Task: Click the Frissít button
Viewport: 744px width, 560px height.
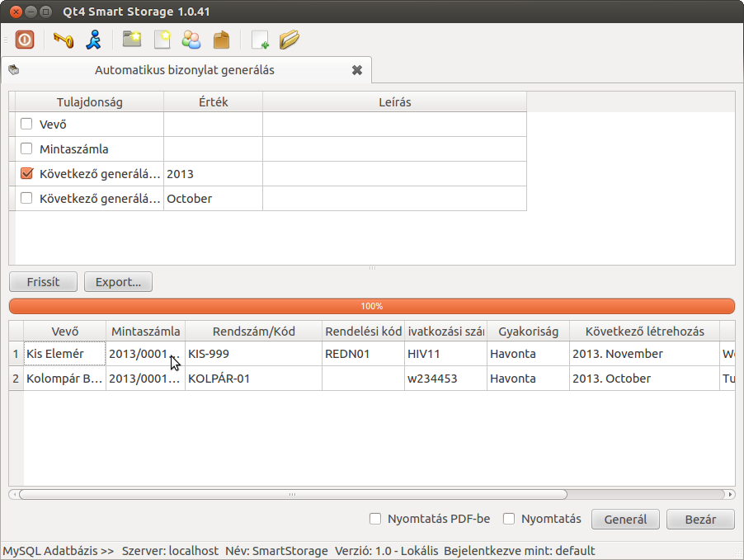Action: [x=43, y=281]
